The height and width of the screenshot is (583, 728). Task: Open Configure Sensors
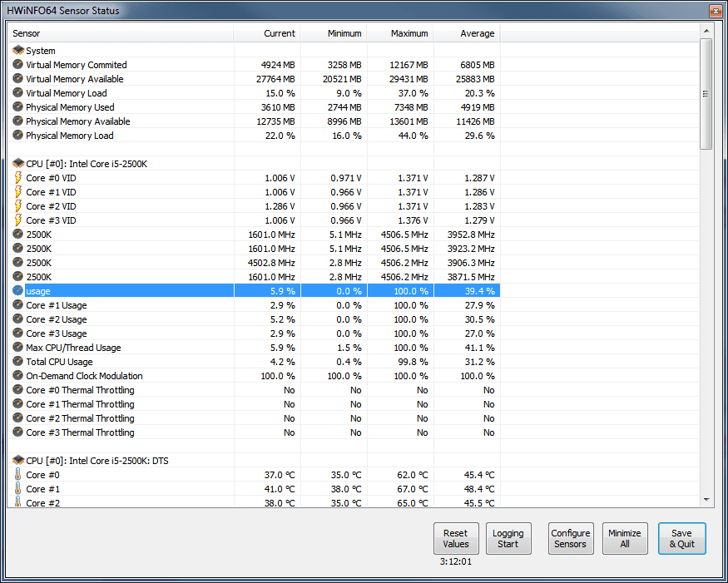pyautogui.click(x=571, y=538)
